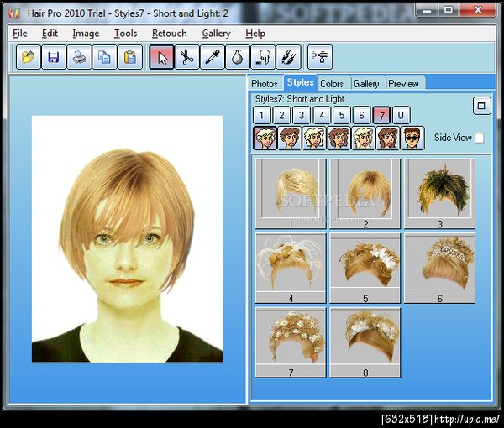Click the U style set button
The width and height of the screenshot is (504, 428).
tap(402, 115)
